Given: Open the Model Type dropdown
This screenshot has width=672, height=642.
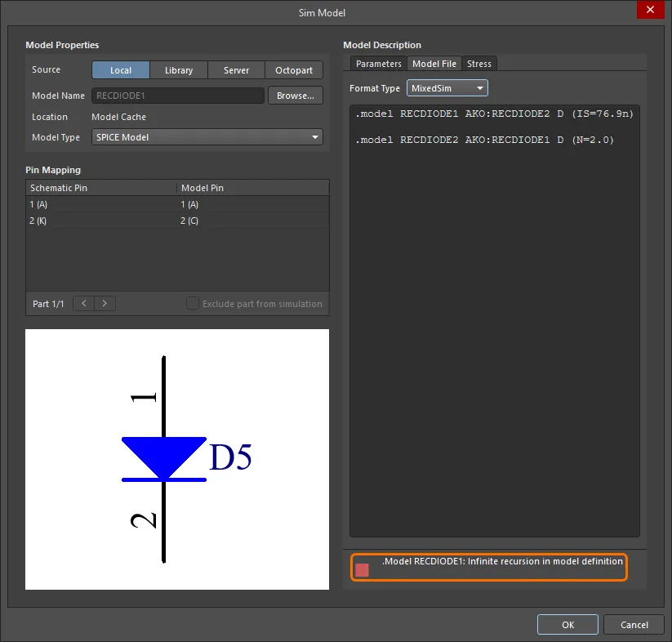Looking at the screenshot, I should point(207,137).
